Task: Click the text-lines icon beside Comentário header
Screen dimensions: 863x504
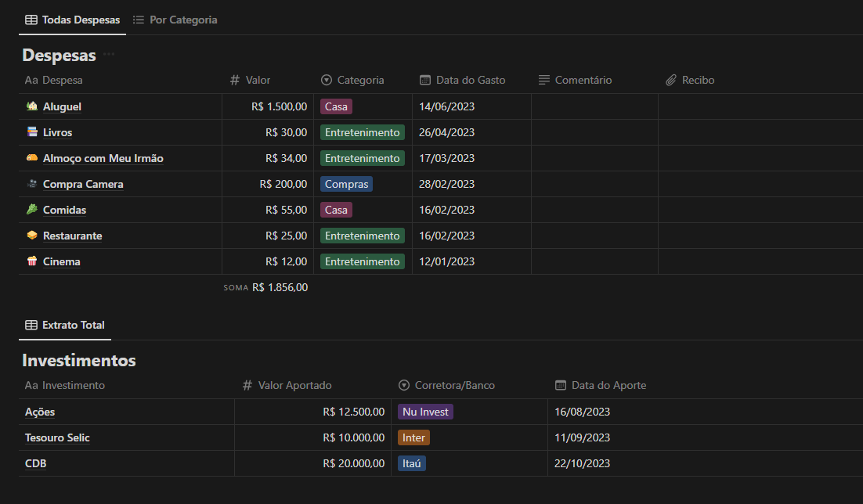Action: [x=543, y=81]
